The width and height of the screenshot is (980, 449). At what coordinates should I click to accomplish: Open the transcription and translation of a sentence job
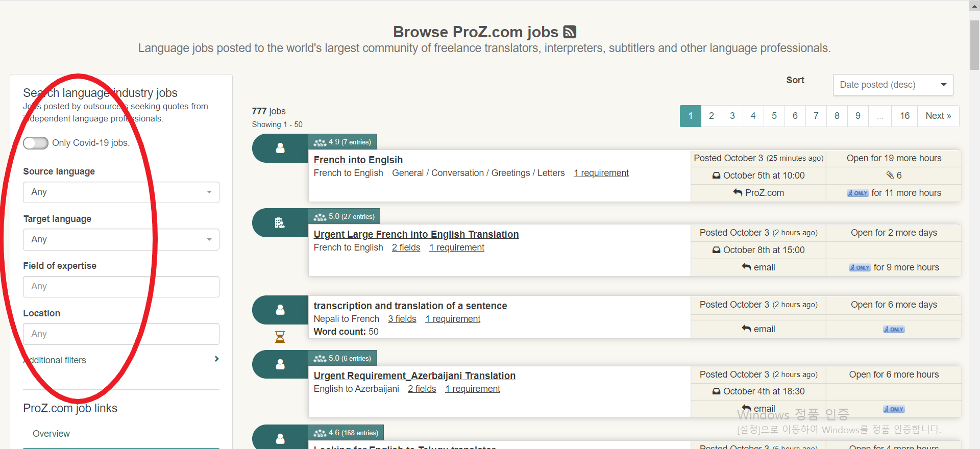(x=410, y=306)
